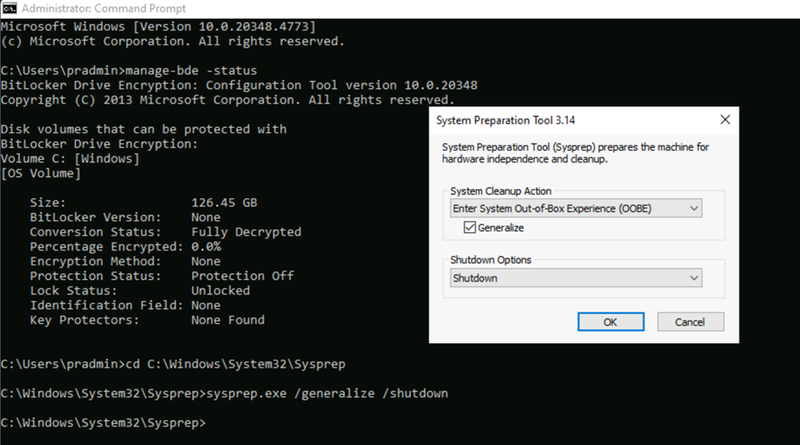Click the 'None Found' key protectors value
Screen dimensions: 800x445
(228, 320)
